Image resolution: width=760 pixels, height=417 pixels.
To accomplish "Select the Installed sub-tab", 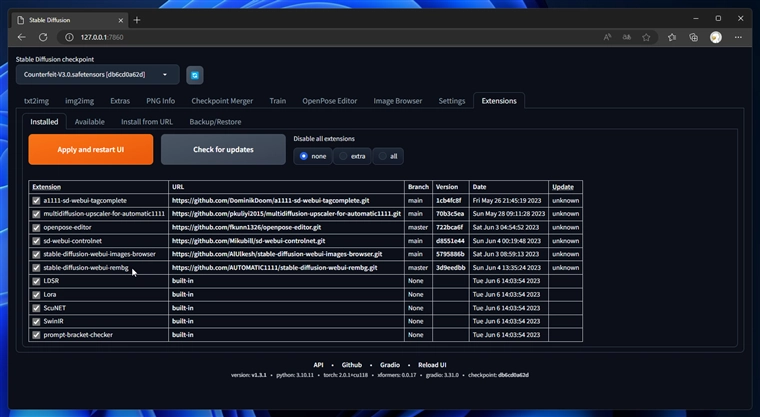I will (44, 122).
